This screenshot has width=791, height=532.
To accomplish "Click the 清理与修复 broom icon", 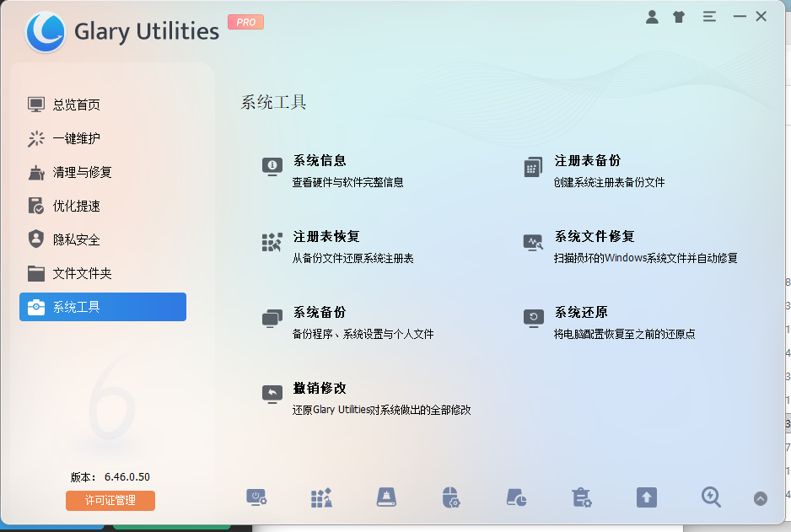I will 35,172.
